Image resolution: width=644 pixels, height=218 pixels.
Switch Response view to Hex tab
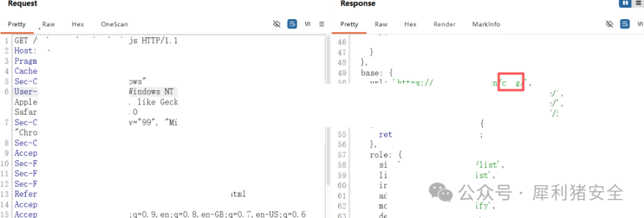411,24
